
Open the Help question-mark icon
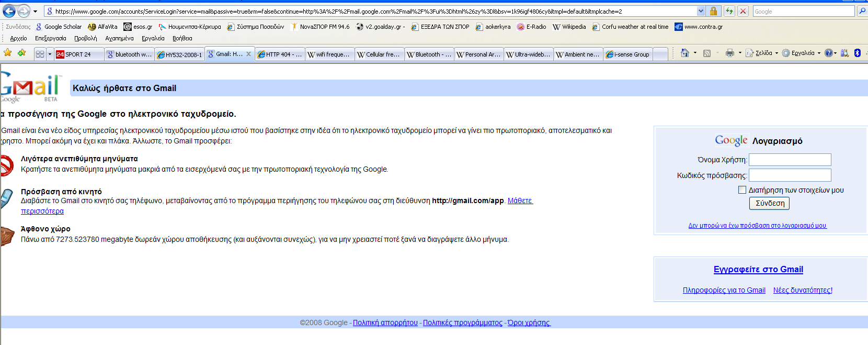pyautogui.click(x=829, y=53)
